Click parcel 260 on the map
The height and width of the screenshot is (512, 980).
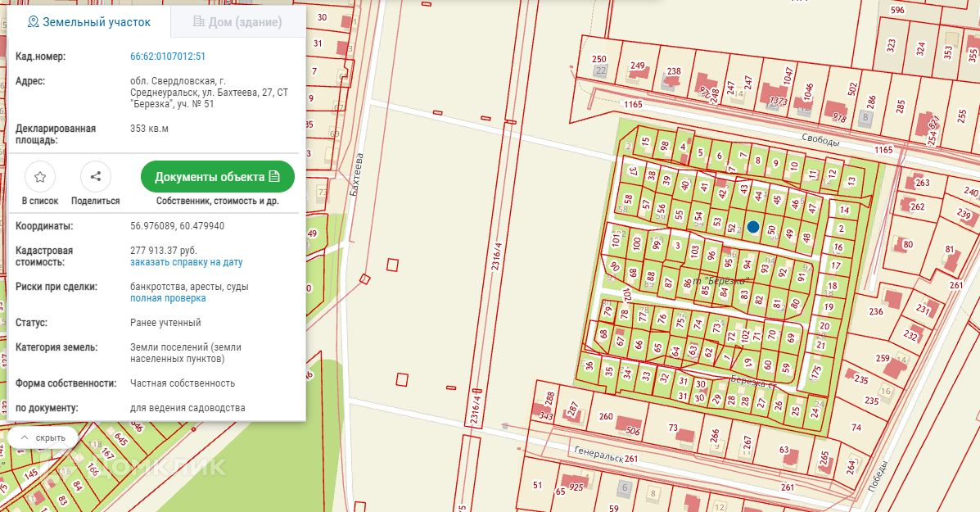[x=606, y=416]
